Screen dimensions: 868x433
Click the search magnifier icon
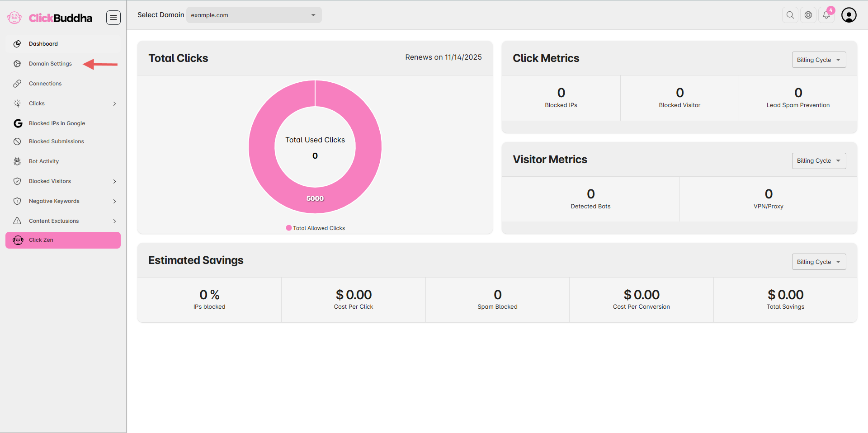click(790, 15)
